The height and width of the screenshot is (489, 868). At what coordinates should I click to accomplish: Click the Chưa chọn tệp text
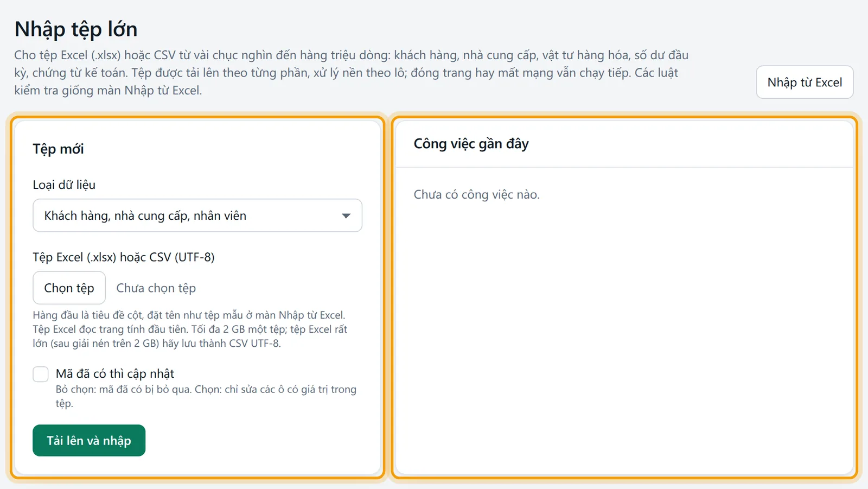click(x=156, y=288)
